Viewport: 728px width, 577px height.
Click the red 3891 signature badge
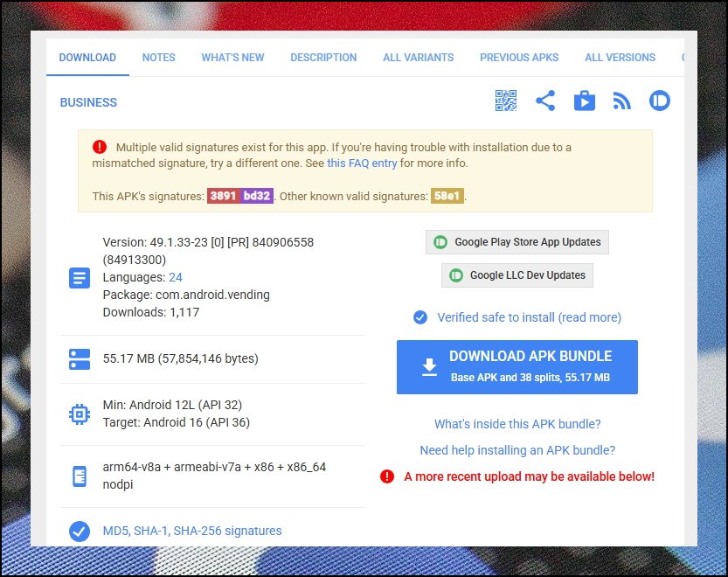click(224, 196)
